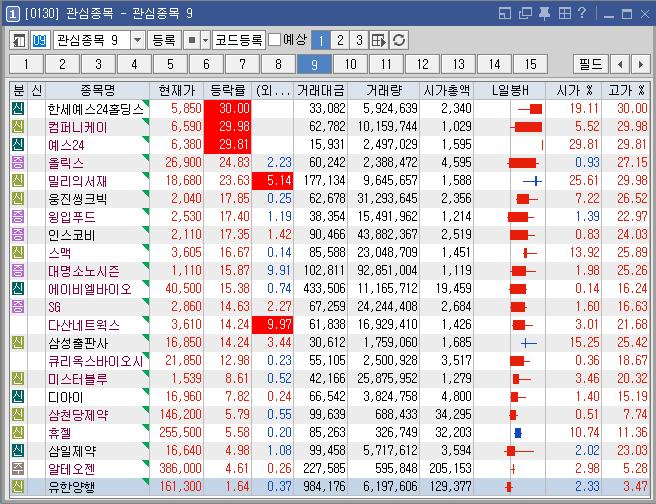Click the 신 badge for 휴젤
The width and height of the screenshot is (656, 504).
[x=18, y=432]
